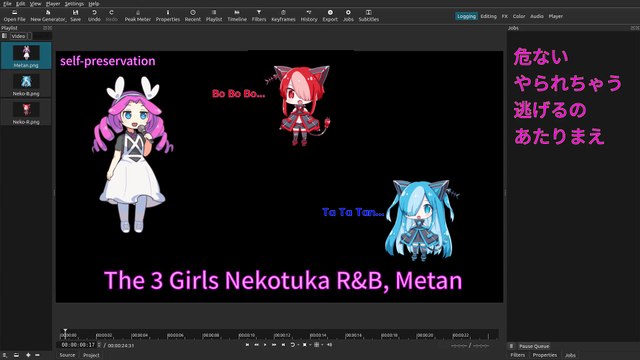Click the current timecode input field
Image resolution: width=640 pixels, height=360 pixels.
(78, 345)
